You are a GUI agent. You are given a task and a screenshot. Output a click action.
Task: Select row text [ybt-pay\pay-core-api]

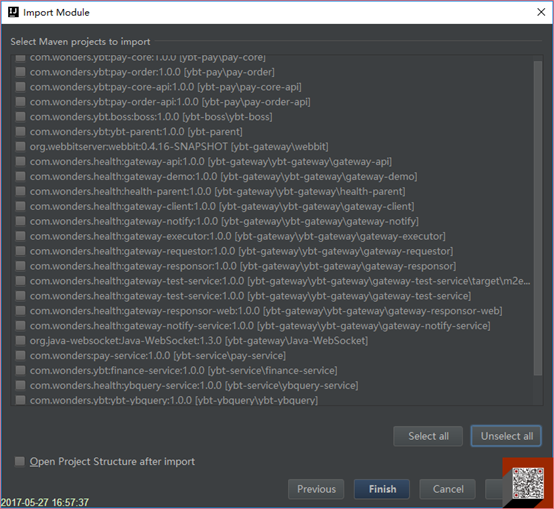pyautogui.click(x=249, y=87)
